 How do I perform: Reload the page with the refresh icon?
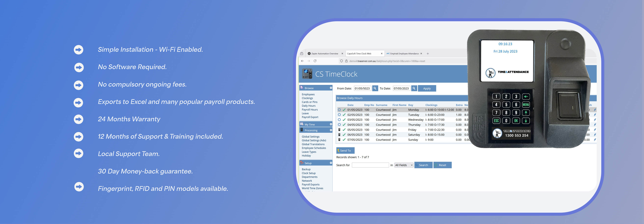coord(315,61)
